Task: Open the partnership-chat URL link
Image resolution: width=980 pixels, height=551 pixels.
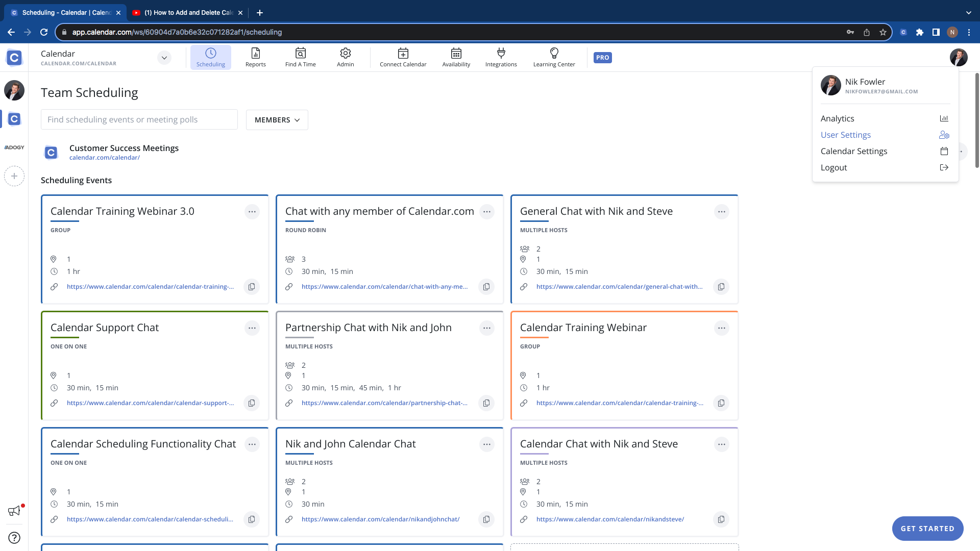Action: tap(384, 403)
